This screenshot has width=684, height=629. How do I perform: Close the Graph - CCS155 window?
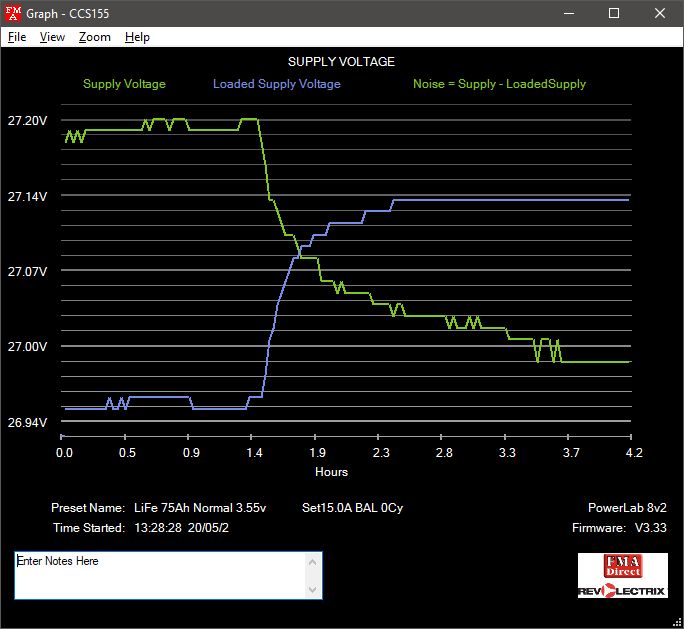click(660, 13)
